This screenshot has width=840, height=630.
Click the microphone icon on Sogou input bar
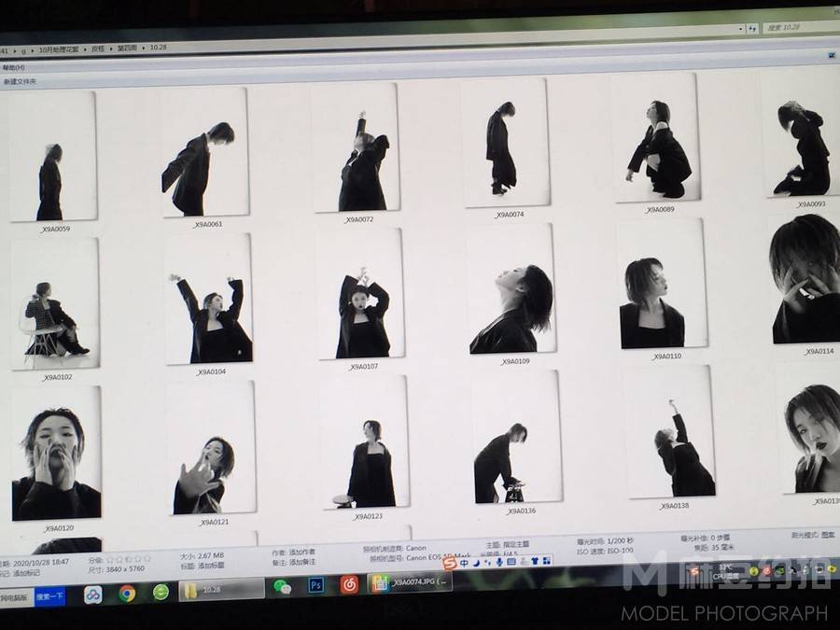coord(499,562)
